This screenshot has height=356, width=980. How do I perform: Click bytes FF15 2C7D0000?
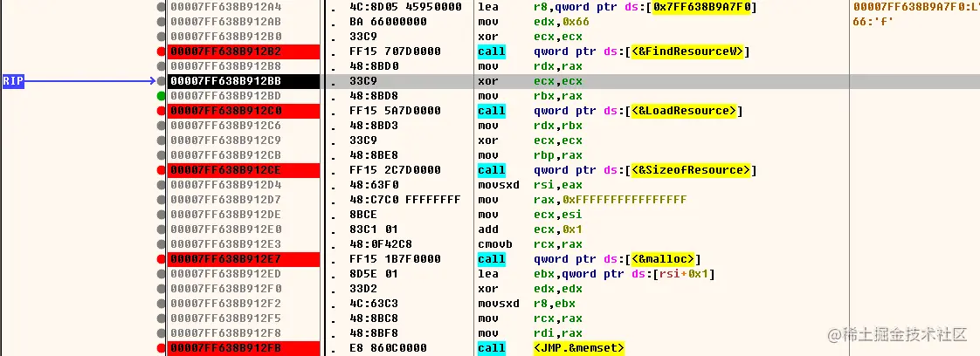[395, 170]
